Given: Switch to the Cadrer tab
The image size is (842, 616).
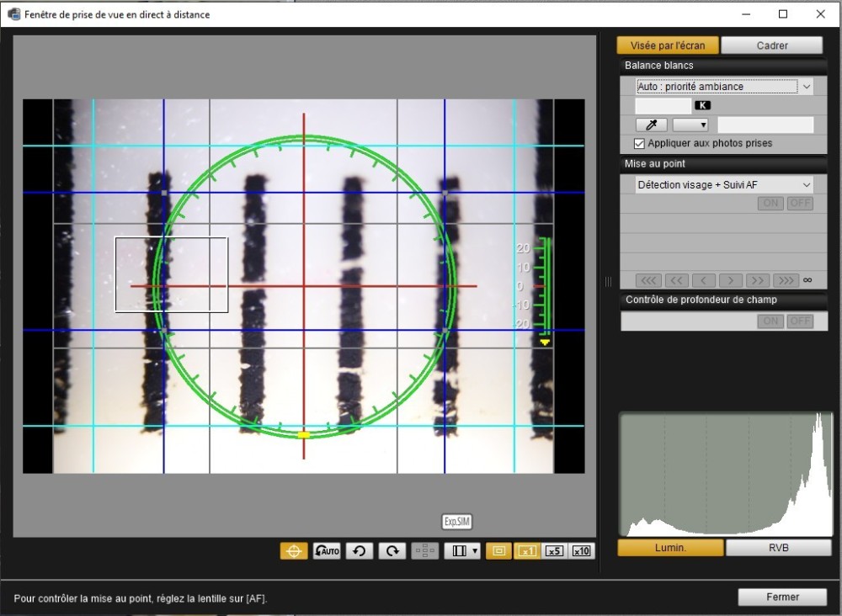Looking at the screenshot, I should click(x=771, y=45).
